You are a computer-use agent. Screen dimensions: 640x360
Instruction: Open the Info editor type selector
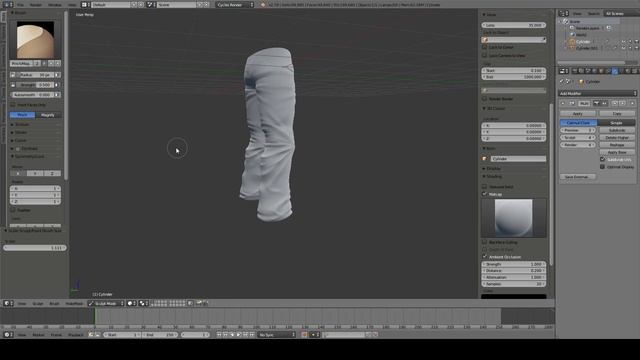8,4
